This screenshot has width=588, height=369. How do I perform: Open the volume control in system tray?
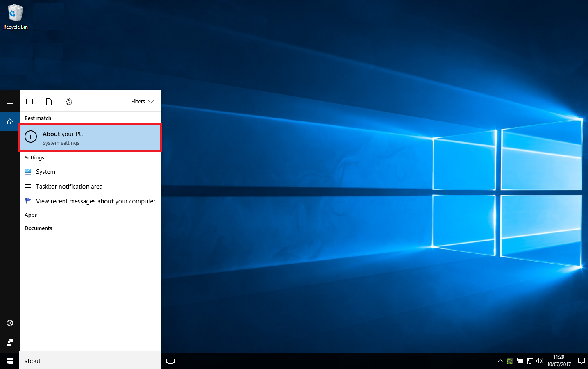click(x=539, y=361)
